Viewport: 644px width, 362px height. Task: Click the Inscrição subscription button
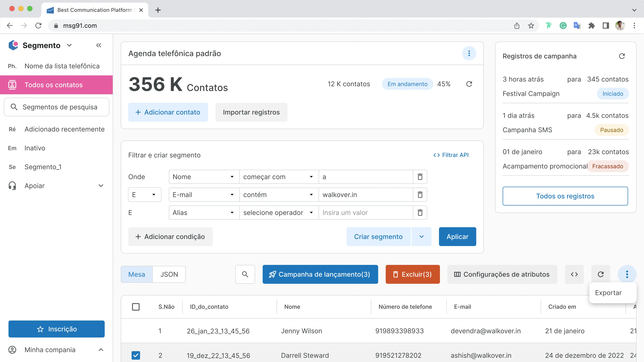(x=56, y=329)
